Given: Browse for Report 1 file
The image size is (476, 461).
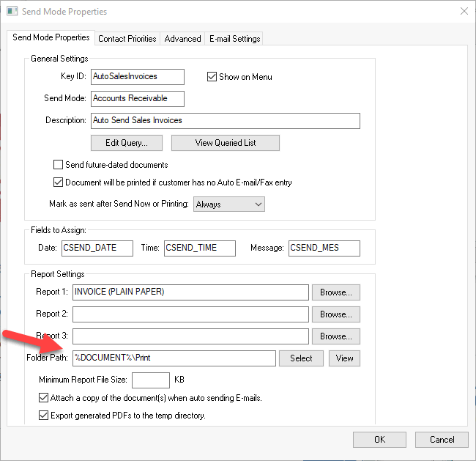Looking at the screenshot, I should click(x=336, y=292).
